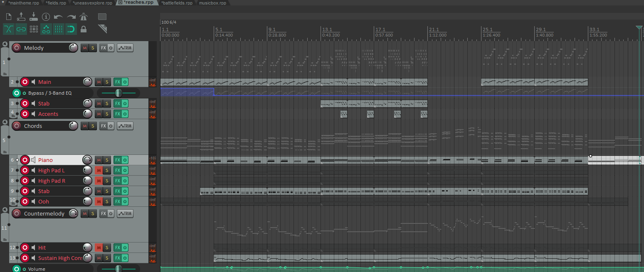Click the padlock locking icon
Image resolution: width=644 pixels, height=272 pixels.
click(x=84, y=29)
